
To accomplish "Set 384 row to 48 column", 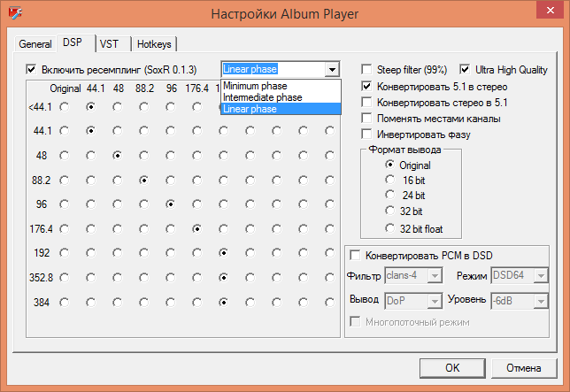I will (x=118, y=303).
